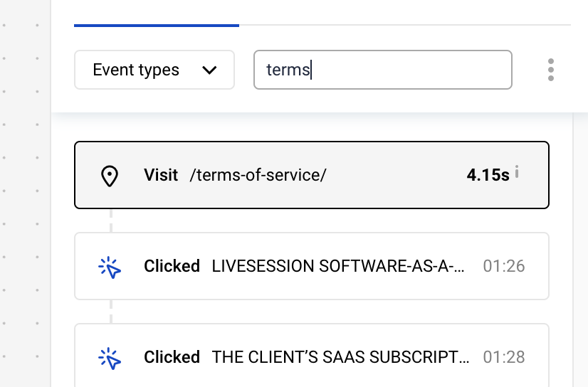
Task: Click the bold Visit label
Action: coord(161,176)
